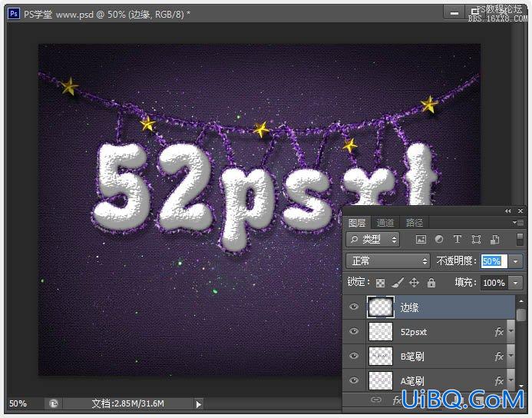Filter layers by text type T icon
The image size is (532, 418).
(x=457, y=240)
